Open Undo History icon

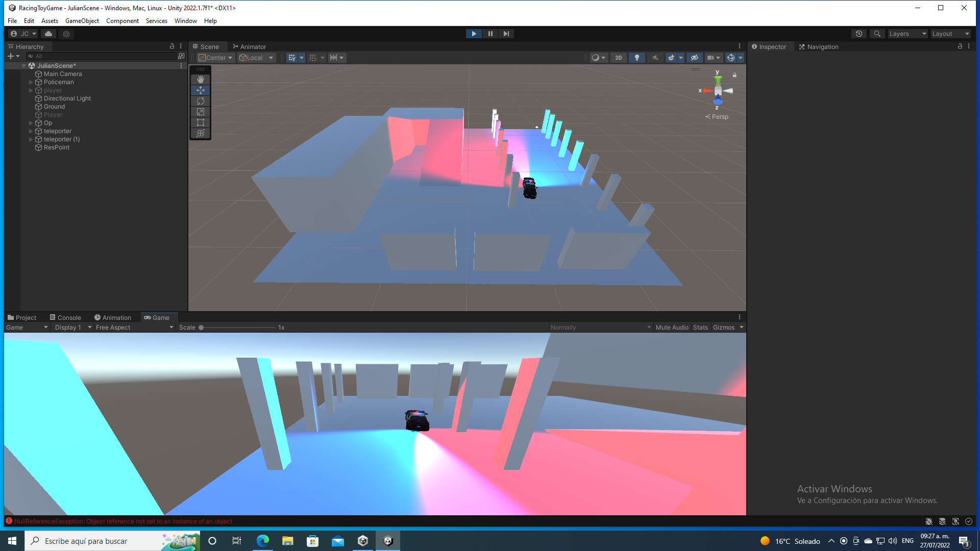859,34
